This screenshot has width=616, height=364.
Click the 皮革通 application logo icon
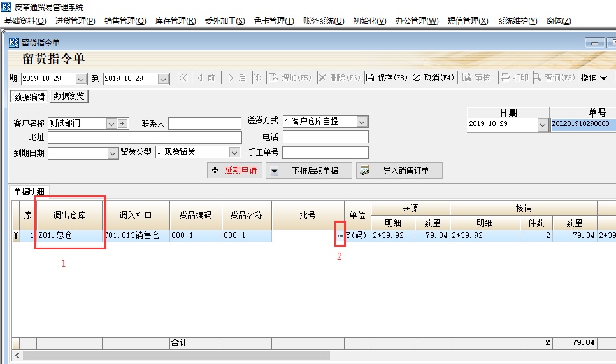pyautogui.click(x=6, y=7)
